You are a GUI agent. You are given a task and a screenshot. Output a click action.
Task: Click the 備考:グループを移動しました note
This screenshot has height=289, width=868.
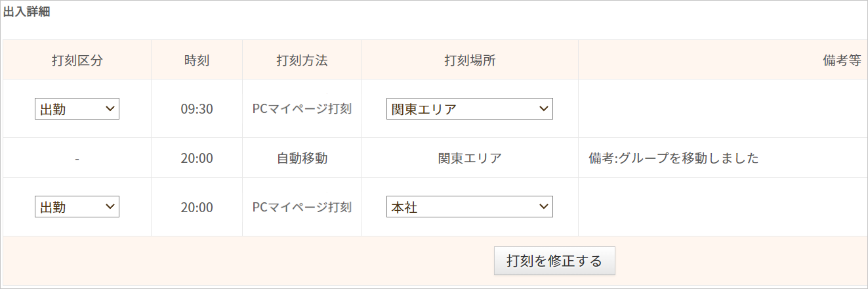pyautogui.click(x=669, y=158)
